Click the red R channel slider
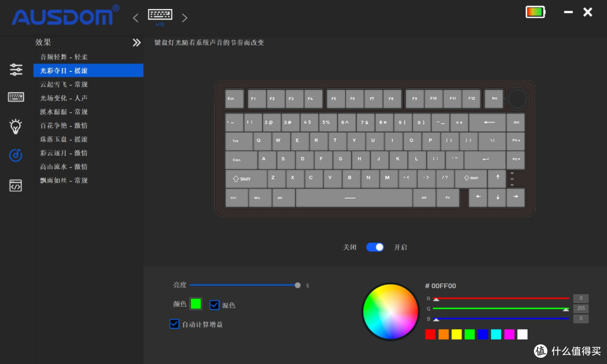 pyautogui.click(x=501, y=298)
